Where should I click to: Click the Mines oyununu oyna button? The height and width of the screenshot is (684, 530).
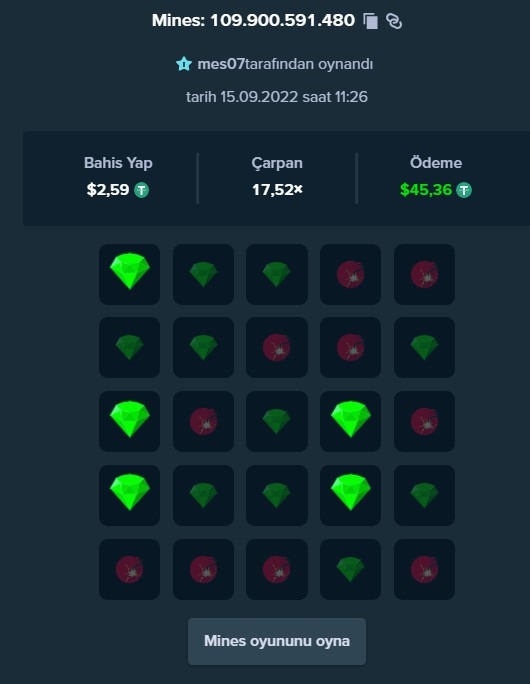(x=277, y=641)
